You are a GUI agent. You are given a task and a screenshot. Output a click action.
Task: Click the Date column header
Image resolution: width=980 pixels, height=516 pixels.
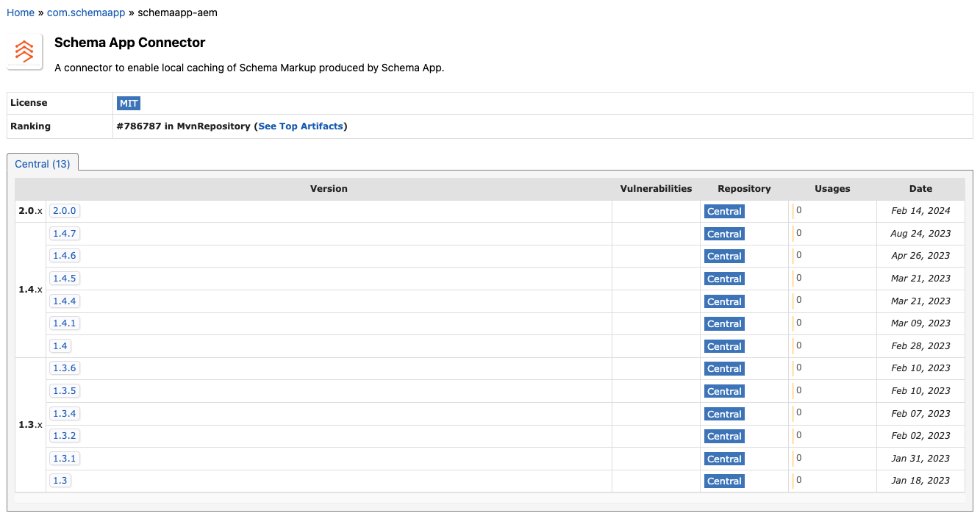[920, 189]
